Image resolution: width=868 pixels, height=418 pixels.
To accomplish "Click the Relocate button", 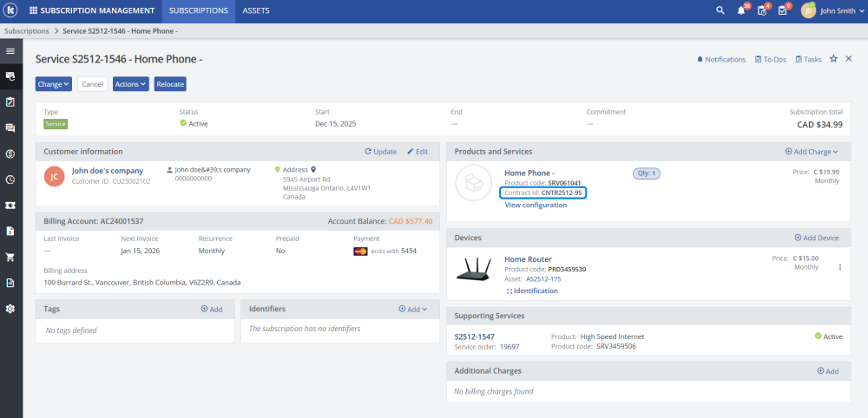I will [x=170, y=84].
